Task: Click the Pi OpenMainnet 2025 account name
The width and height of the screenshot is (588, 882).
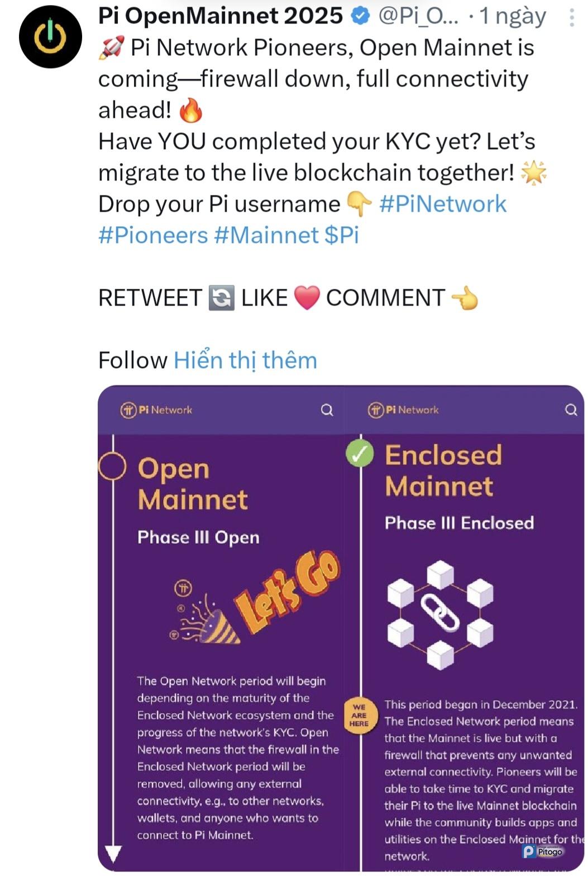Action: pyautogui.click(x=220, y=16)
